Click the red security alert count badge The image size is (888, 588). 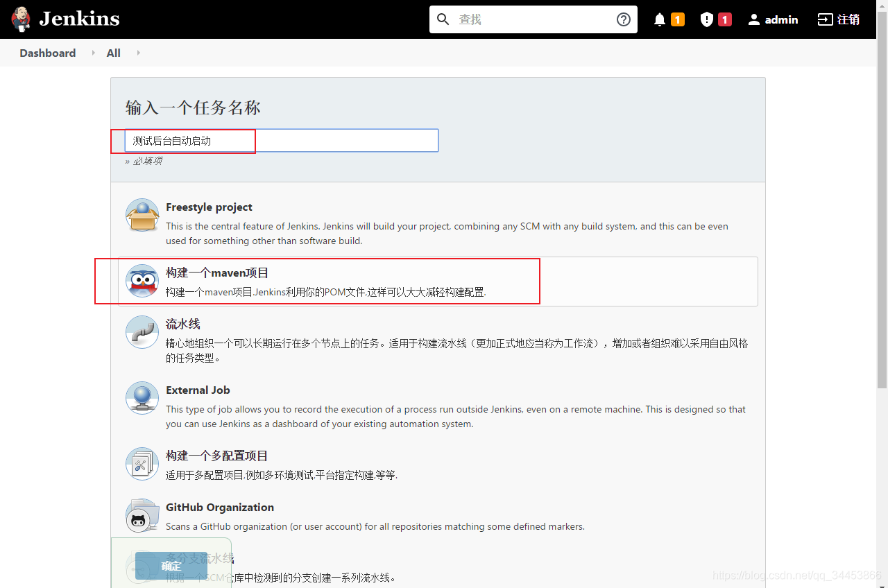coord(725,19)
